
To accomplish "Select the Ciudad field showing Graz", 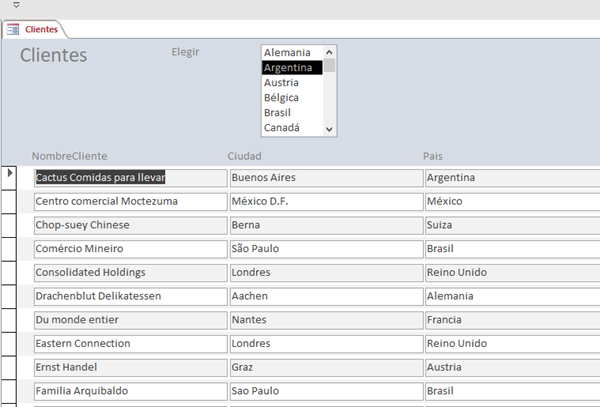I will pyautogui.click(x=322, y=367).
